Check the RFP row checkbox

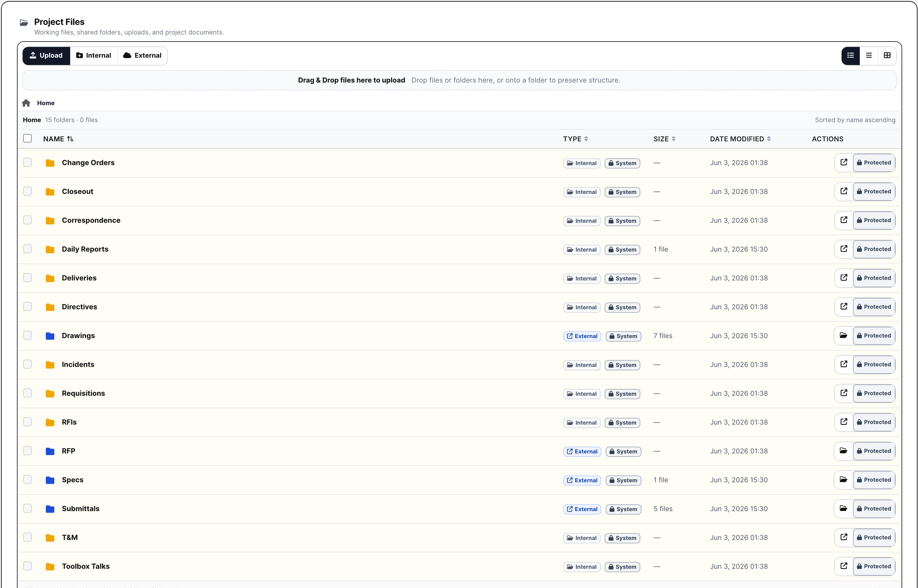point(27,451)
